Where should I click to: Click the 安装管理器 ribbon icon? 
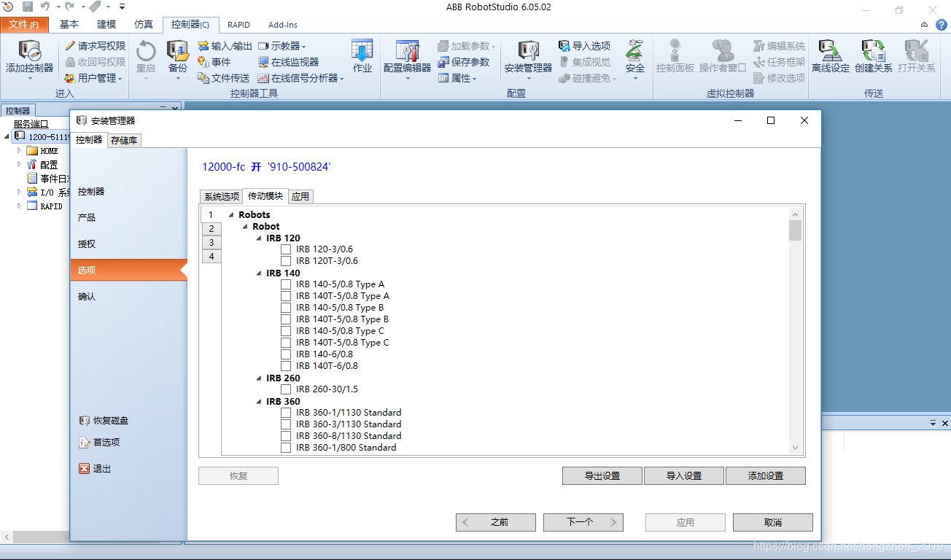tap(529, 51)
